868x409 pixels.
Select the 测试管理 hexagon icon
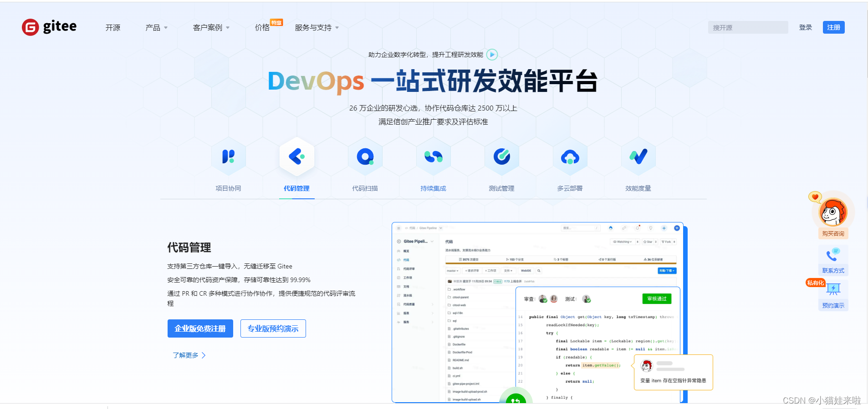click(x=502, y=157)
